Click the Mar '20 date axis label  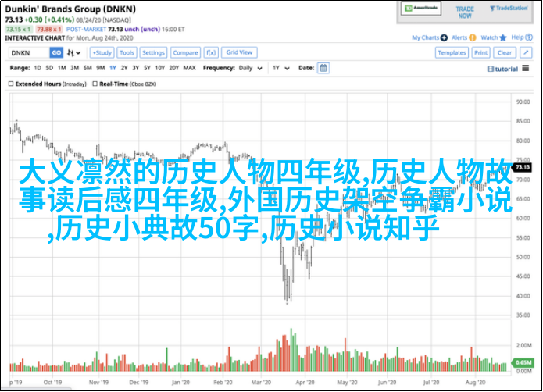tap(261, 383)
